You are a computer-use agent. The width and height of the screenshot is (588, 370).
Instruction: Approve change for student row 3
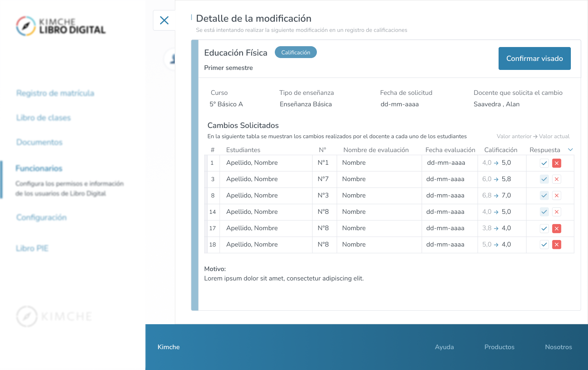pos(544,179)
